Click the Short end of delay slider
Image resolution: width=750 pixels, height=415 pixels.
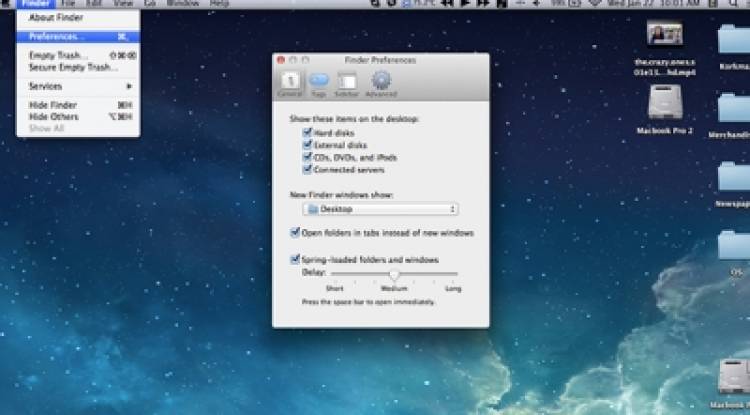point(334,288)
